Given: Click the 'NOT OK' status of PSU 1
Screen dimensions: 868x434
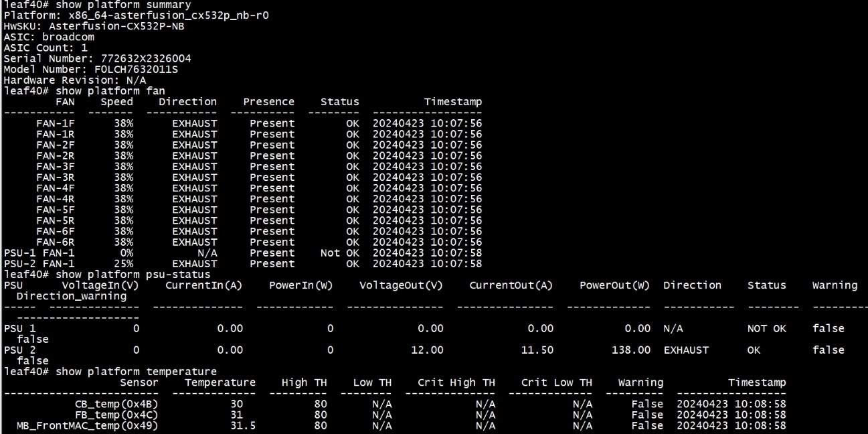Looking at the screenshot, I should coord(767,329).
